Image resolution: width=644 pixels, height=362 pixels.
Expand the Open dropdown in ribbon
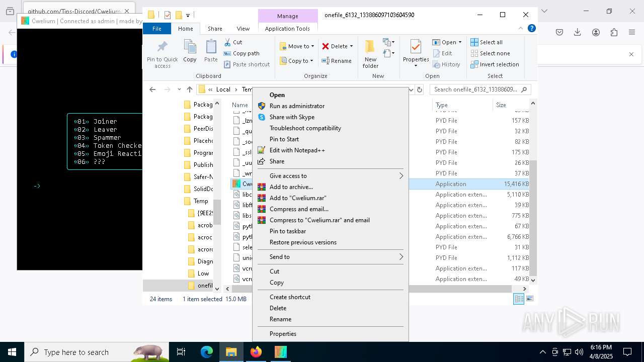point(460,42)
